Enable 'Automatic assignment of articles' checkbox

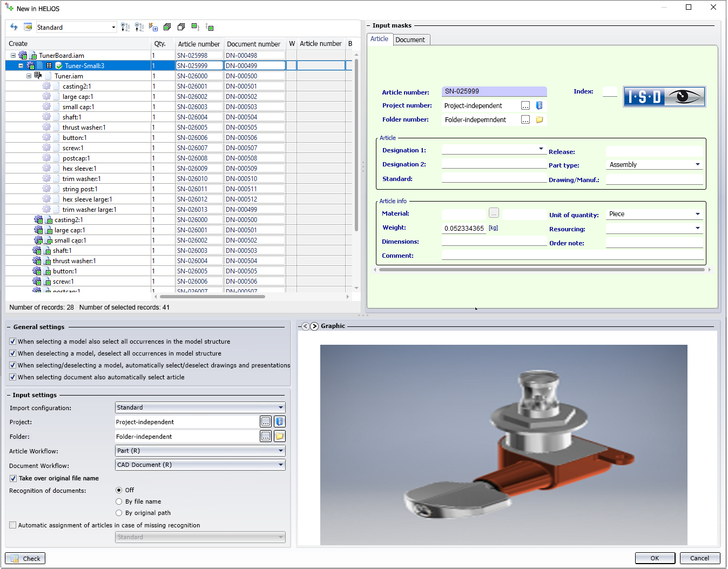[x=13, y=525]
